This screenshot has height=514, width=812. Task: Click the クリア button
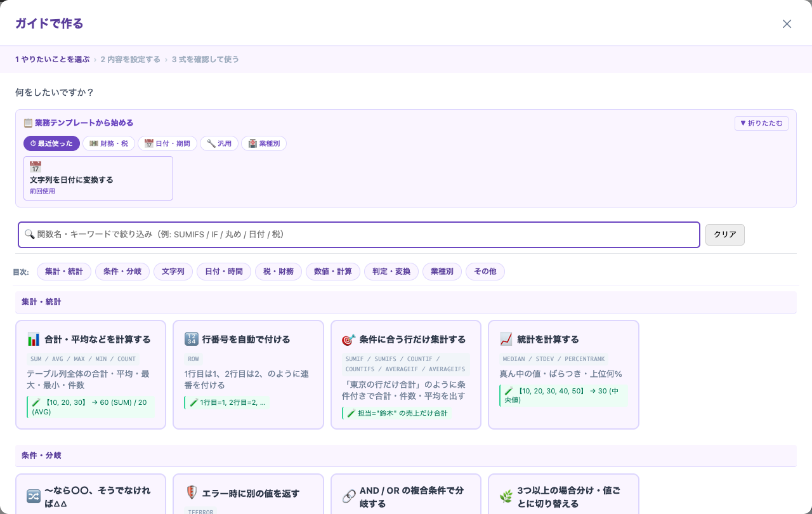coord(725,234)
